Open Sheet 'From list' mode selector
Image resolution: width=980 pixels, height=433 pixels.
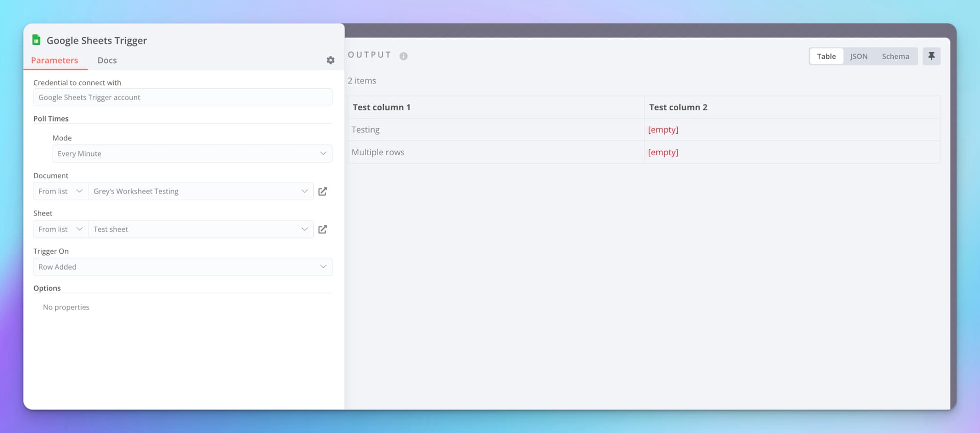(x=61, y=229)
